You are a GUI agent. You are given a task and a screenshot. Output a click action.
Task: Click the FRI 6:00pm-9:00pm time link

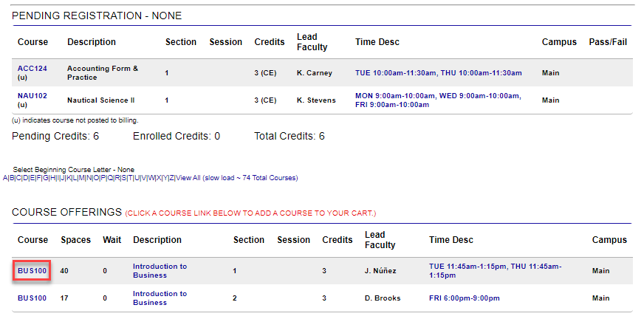point(464,298)
